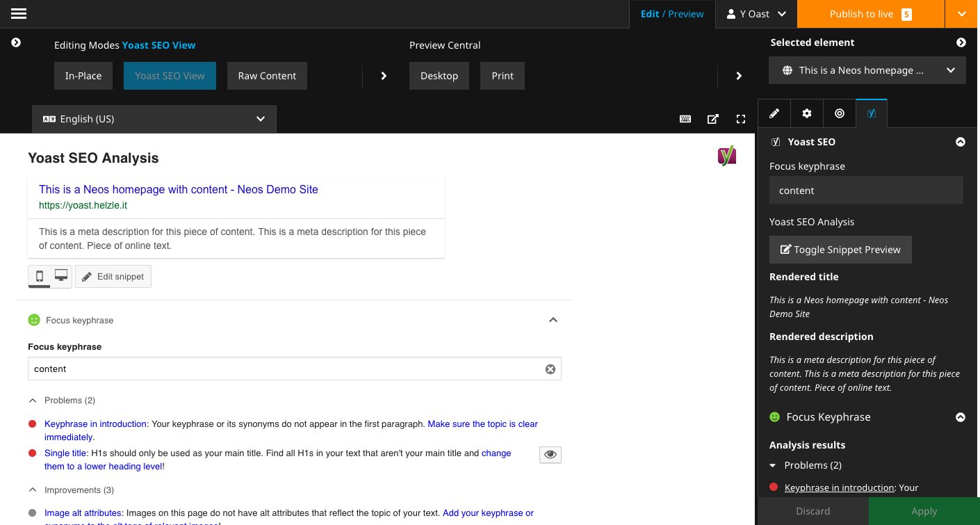Collapse the Improvements (3) list
The width and height of the screenshot is (980, 525).
pyautogui.click(x=33, y=490)
